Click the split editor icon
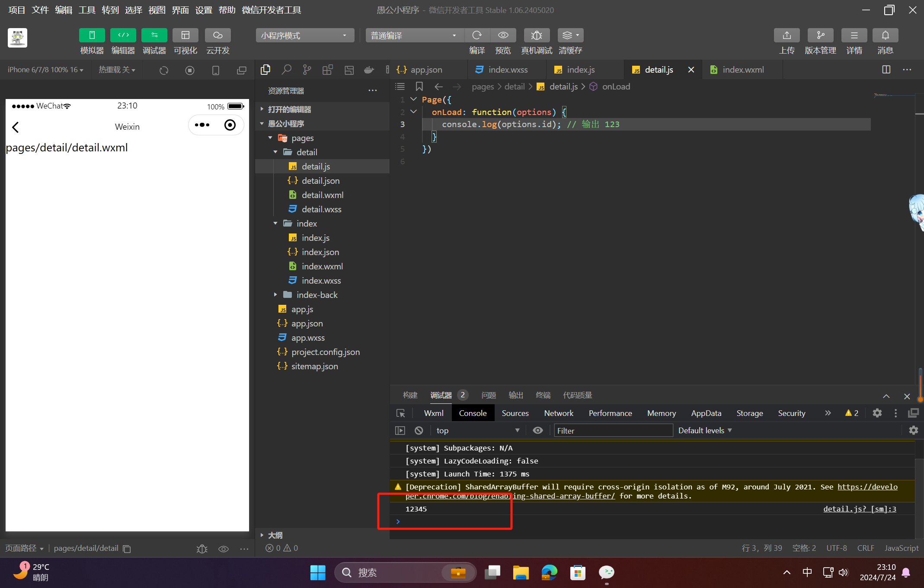 pyautogui.click(x=886, y=70)
